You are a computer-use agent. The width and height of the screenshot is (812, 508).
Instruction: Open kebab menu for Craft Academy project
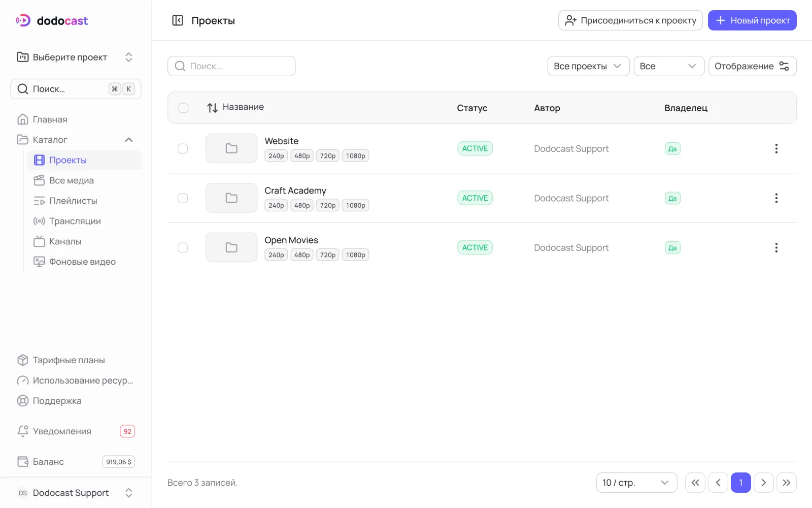[776, 198]
